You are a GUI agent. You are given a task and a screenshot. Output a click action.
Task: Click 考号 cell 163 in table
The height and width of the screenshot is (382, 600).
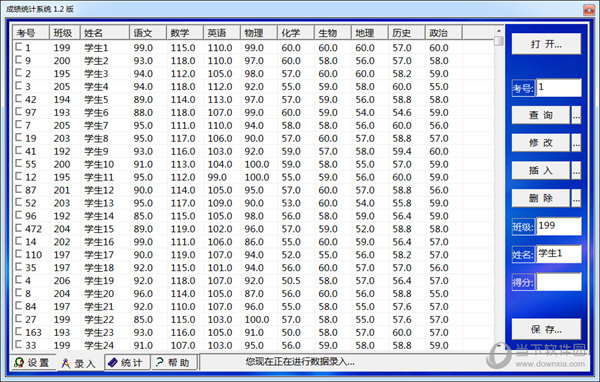coord(34,332)
